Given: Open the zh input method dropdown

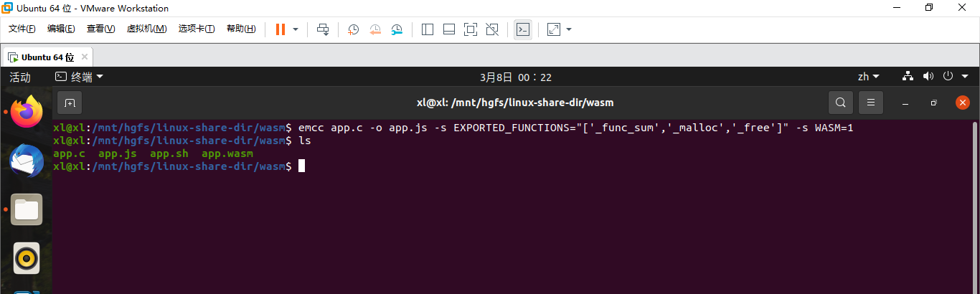Looking at the screenshot, I should 869,77.
